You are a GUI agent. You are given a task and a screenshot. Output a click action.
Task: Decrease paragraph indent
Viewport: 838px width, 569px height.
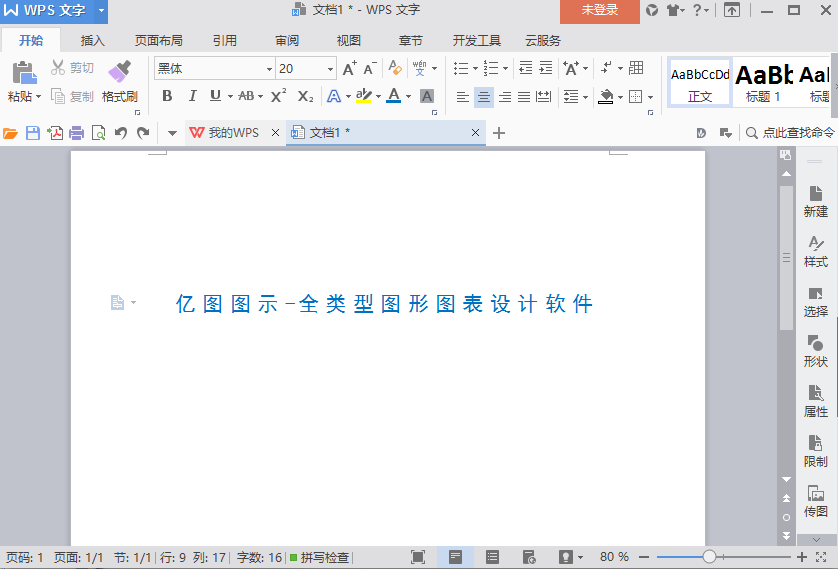526,68
